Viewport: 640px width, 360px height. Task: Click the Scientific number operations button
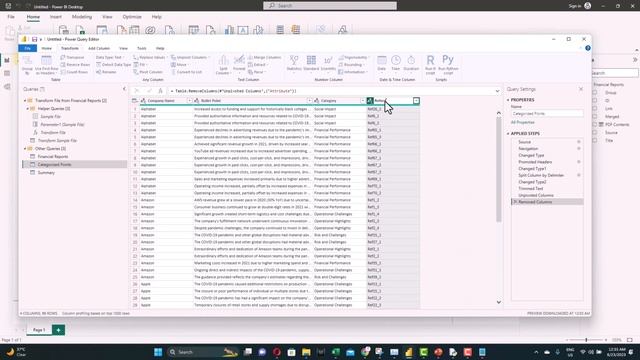click(328, 64)
